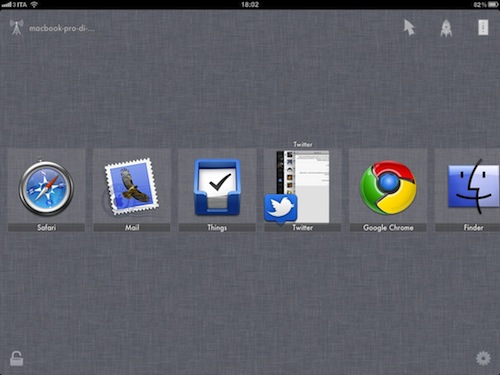Viewport: 500px width, 375px height.
Task: Tap the Twitter bird app icon
Action: click(x=281, y=209)
